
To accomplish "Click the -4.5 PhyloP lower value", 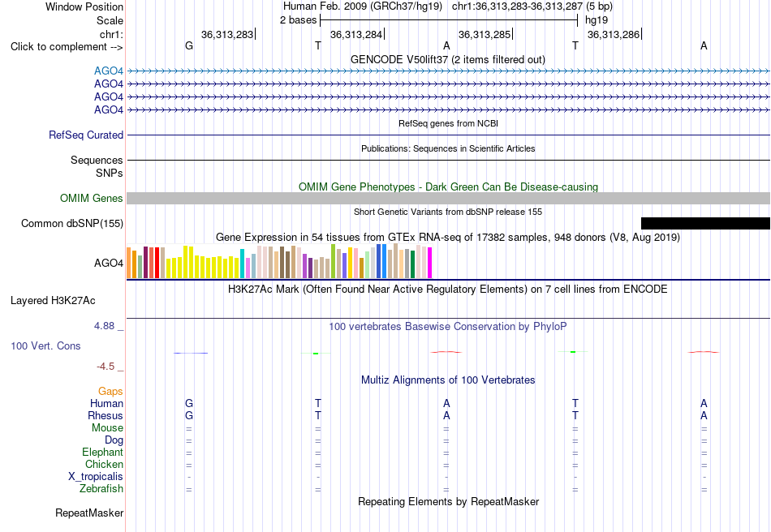I will pos(106,367).
